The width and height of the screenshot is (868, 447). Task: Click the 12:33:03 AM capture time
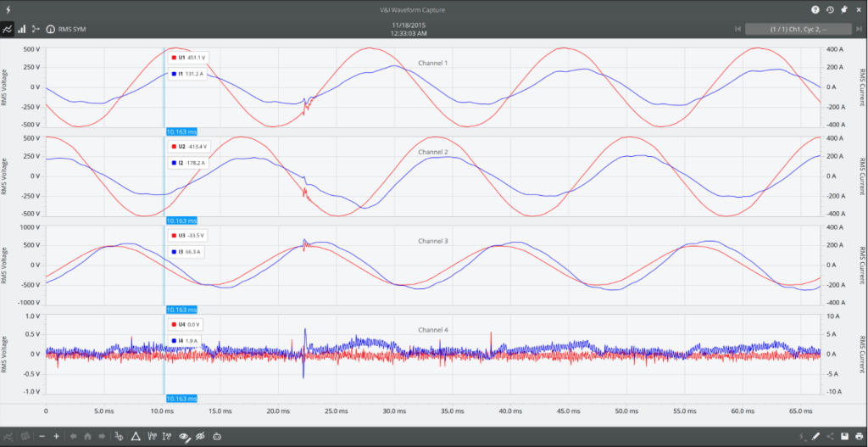[x=409, y=33]
